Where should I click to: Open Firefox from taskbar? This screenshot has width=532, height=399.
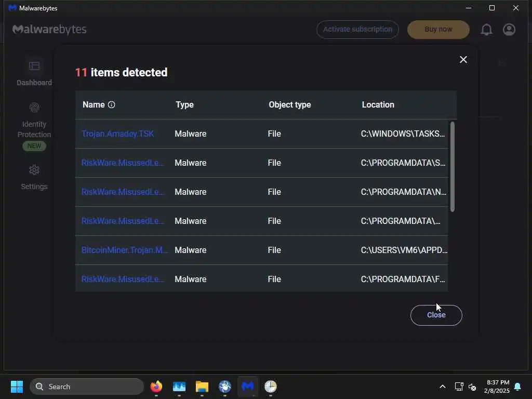pyautogui.click(x=156, y=387)
